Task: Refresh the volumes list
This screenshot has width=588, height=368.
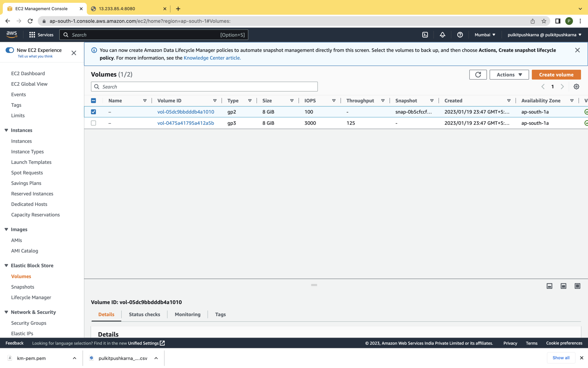Action: [x=478, y=74]
